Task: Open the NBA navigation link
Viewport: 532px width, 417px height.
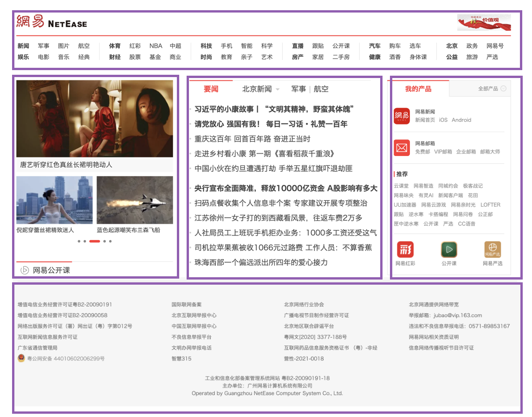Action: [x=156, y=46]
